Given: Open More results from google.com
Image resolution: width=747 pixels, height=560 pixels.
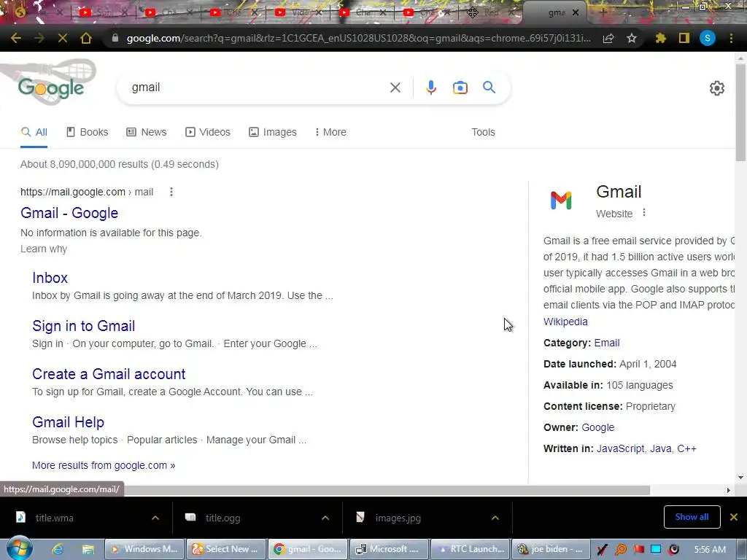Looking at the screenshot, I should pos(104,465).
